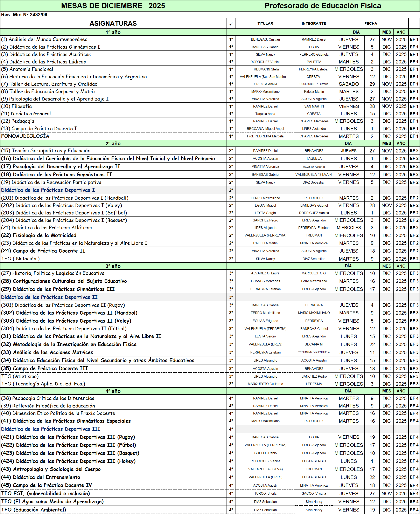The image size is (420, 514).
Task: Click Didáctica de las Prácticas Deportivas II heading
Action: (49, 297)
